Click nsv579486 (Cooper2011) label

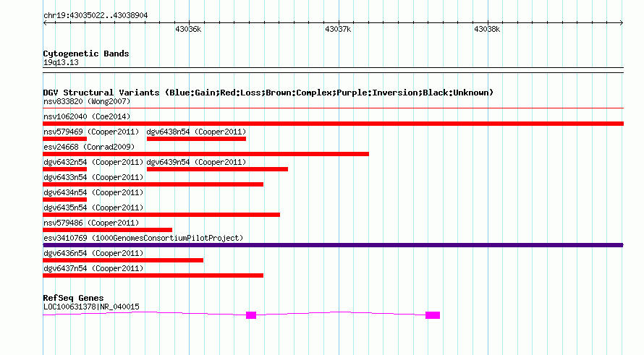click(91, 223)
